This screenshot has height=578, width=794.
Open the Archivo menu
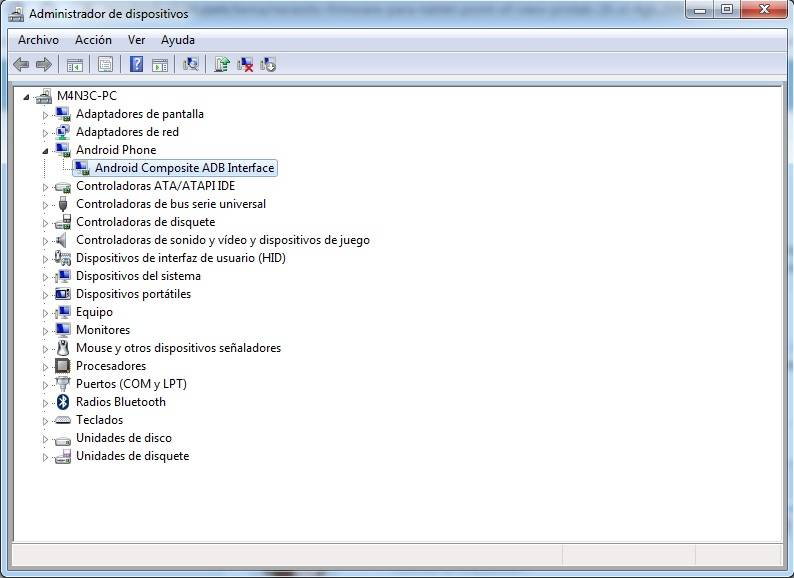38,40
